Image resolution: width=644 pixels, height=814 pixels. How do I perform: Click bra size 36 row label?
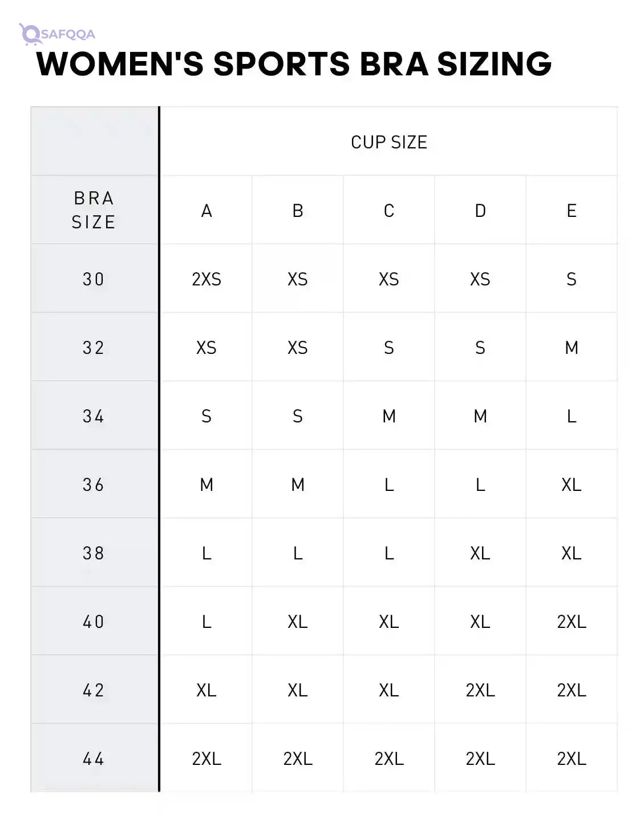pyautogui.click(x=95, y=484)
